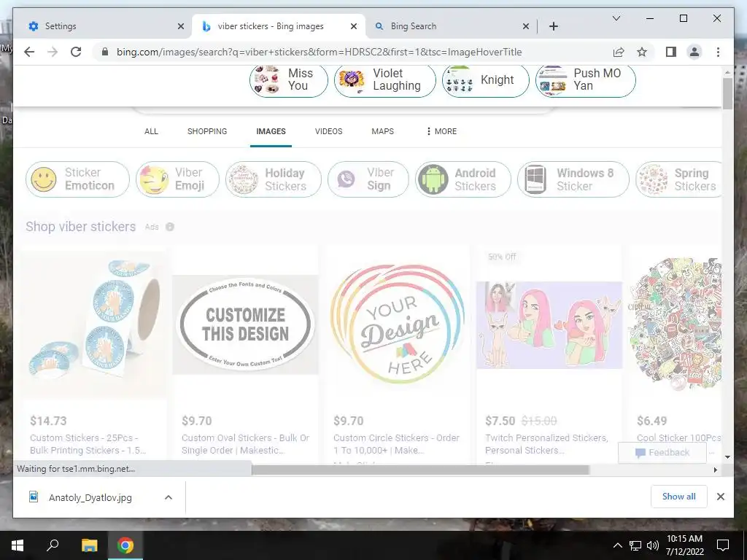
Task: Share this page via share icon
Action: [x=619, y=52]
